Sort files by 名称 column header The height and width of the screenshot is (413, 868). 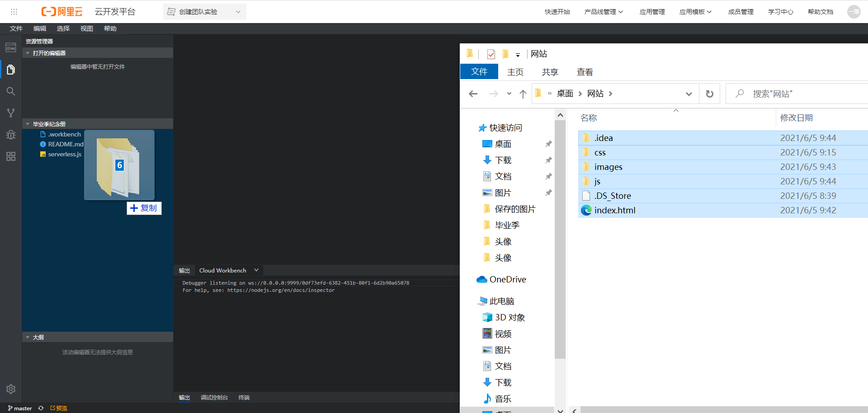coord(589,117)
